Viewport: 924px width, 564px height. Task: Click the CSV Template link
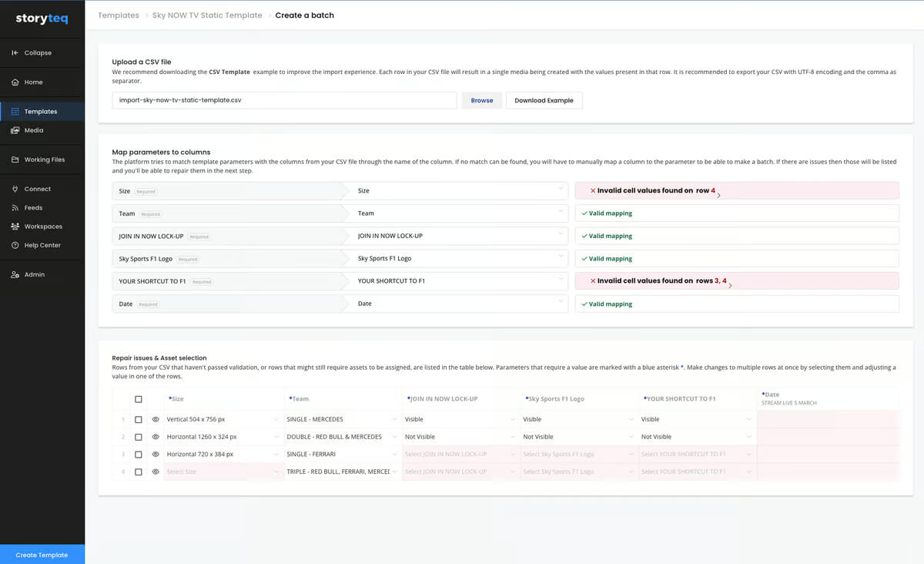[229, 72]
